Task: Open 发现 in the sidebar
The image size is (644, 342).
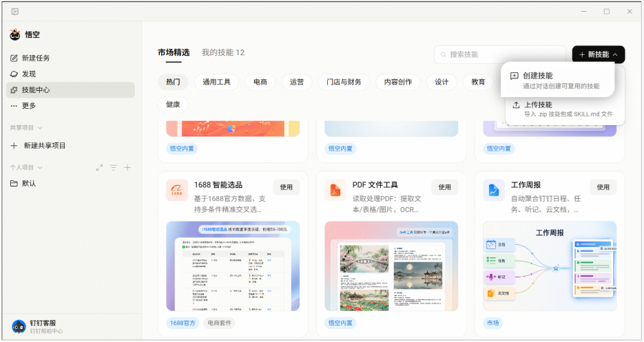Action: point(70,74)
